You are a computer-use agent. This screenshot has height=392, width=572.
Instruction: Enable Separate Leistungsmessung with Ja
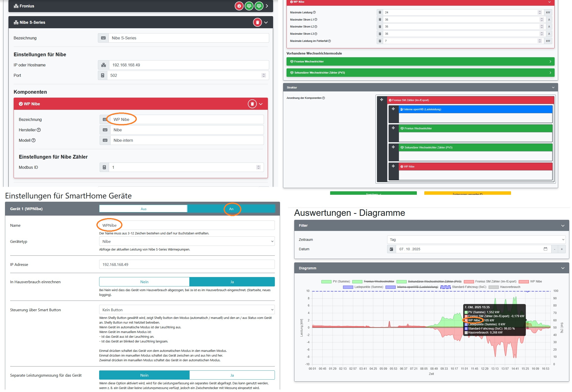click(232, 375)
